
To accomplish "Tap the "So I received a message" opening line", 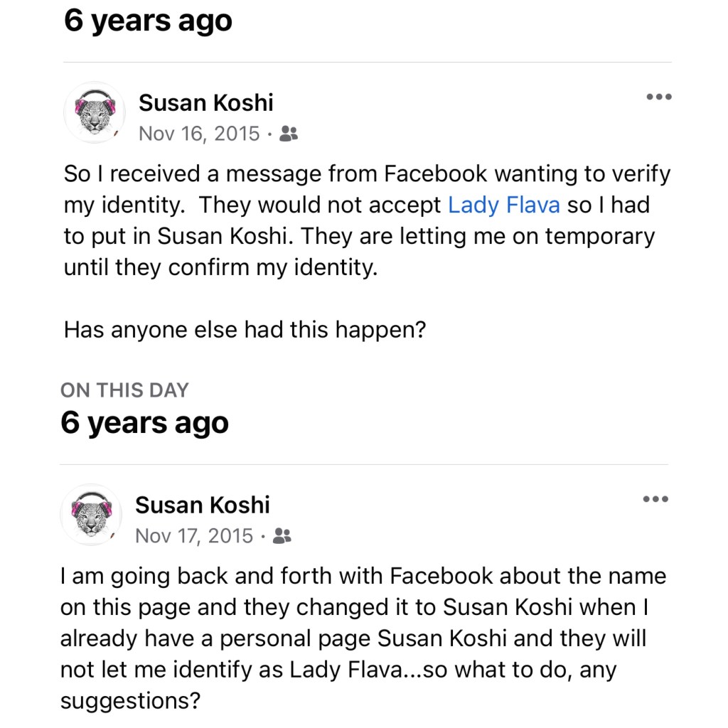I will [x=367, y=174].
